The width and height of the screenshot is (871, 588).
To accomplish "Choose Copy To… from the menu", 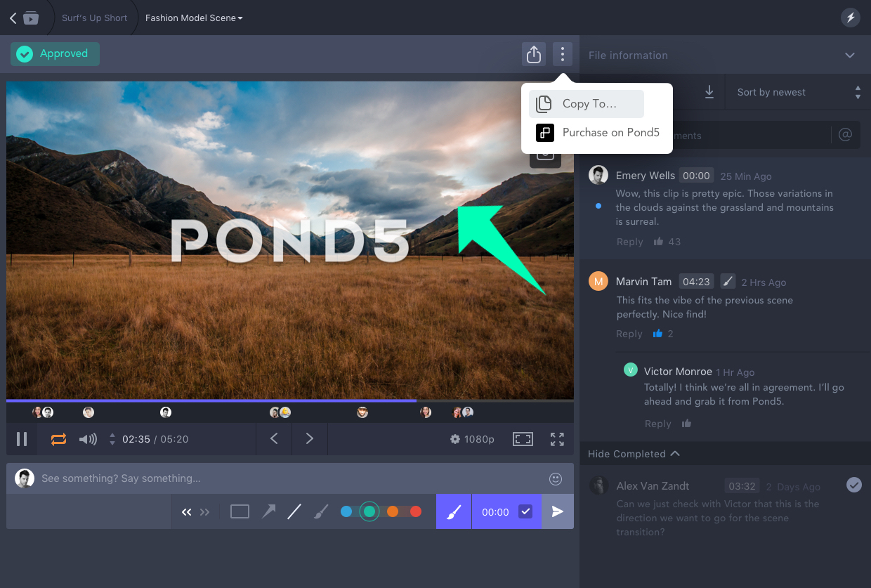I will [587, 104].
